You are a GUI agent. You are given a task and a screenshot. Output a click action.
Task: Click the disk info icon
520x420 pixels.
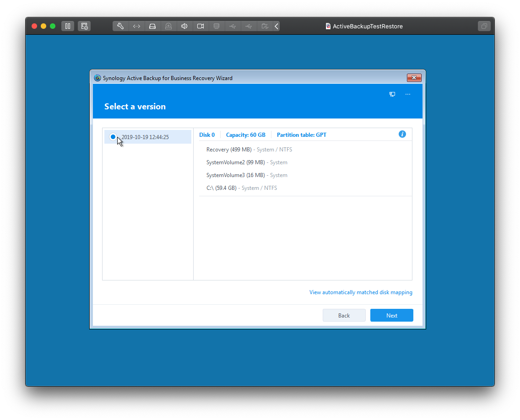pyautogui.click(x=402, y=134)
